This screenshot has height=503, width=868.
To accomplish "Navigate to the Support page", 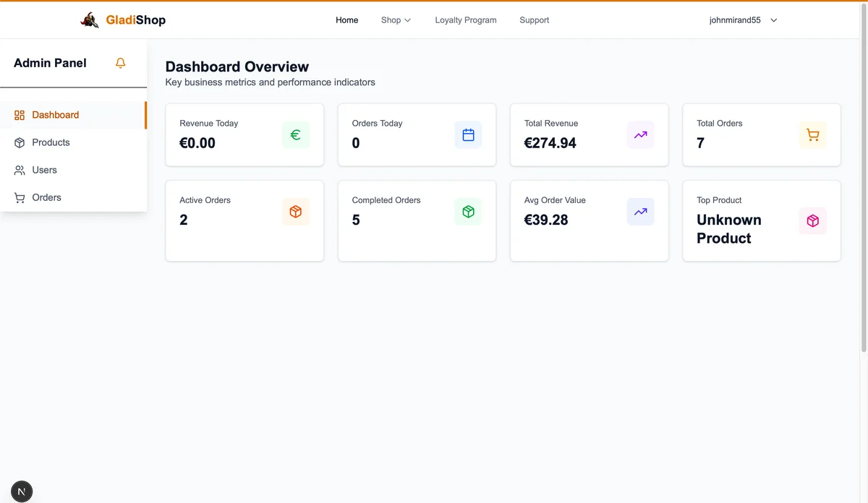I will click(534, 20).
